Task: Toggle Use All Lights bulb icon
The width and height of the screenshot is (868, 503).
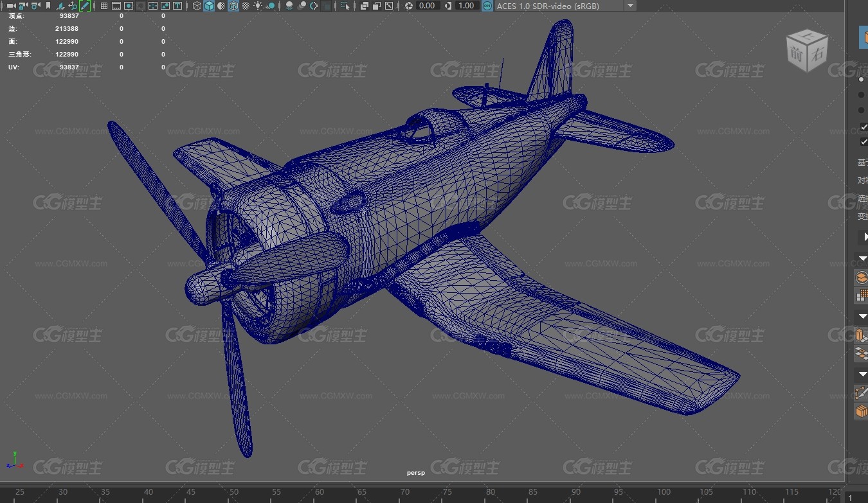Action: [258, 6]
